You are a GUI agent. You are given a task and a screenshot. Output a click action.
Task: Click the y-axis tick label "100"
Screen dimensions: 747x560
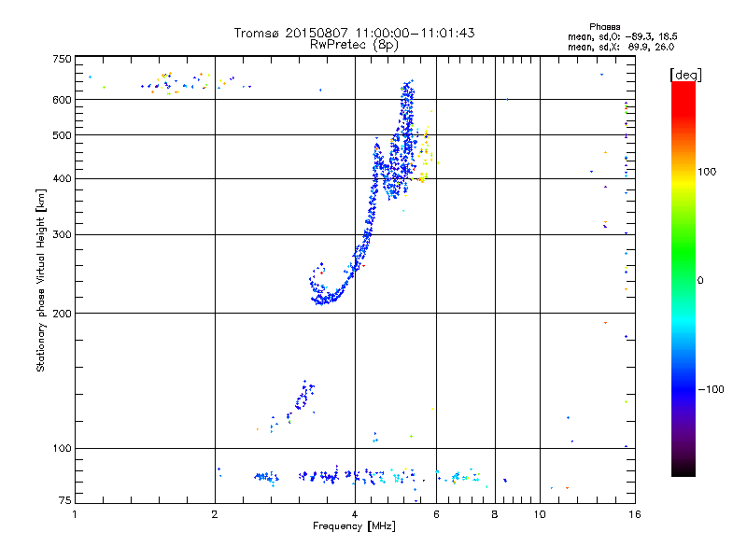(62, 448)
